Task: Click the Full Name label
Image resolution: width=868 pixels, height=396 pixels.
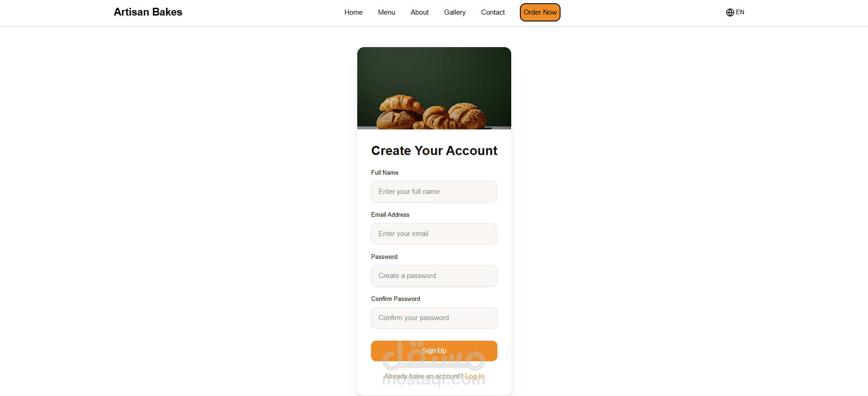Action: [385, 172]
